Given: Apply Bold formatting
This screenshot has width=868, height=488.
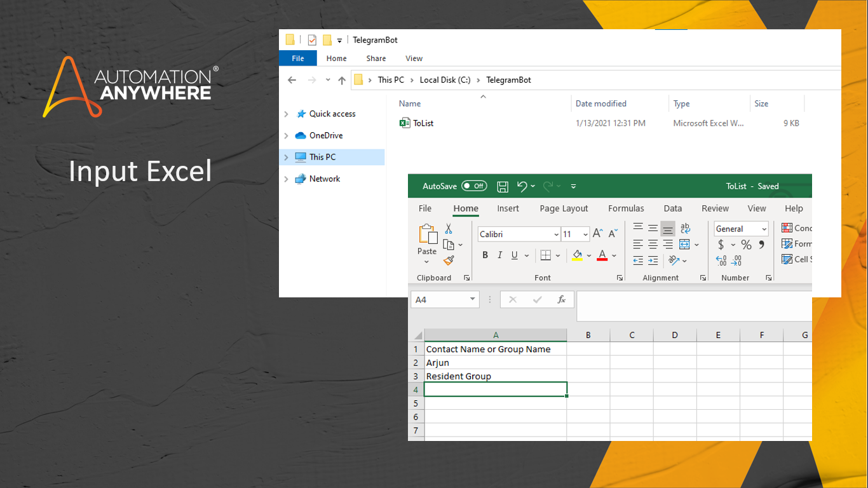Looking at the screenshot, I should [x=485, y=255].
